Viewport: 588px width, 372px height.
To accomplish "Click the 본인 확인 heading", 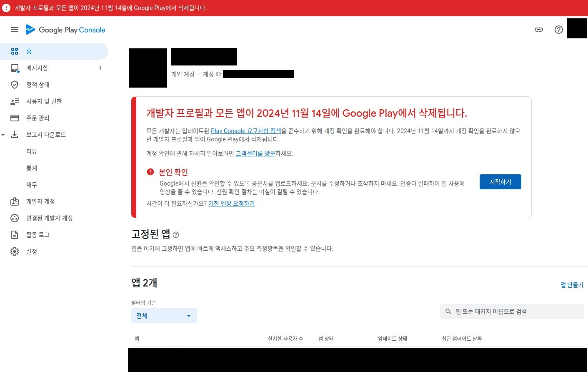I will point(173,172).
